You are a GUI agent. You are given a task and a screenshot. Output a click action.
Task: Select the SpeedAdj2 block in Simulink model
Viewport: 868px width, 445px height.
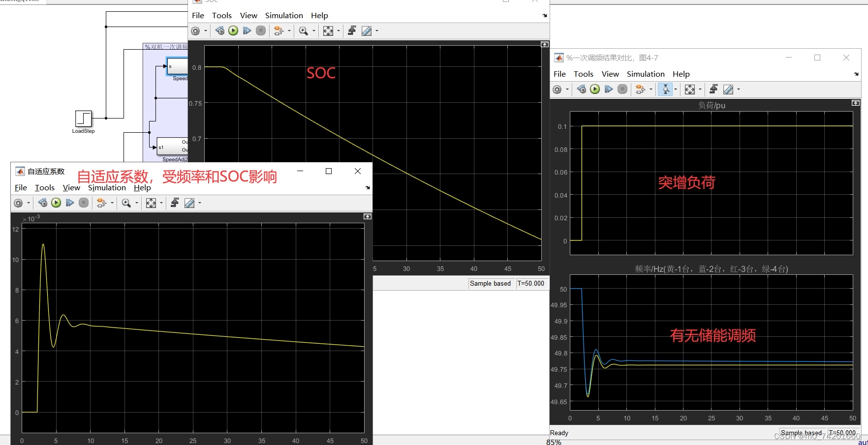pos(172,146)
